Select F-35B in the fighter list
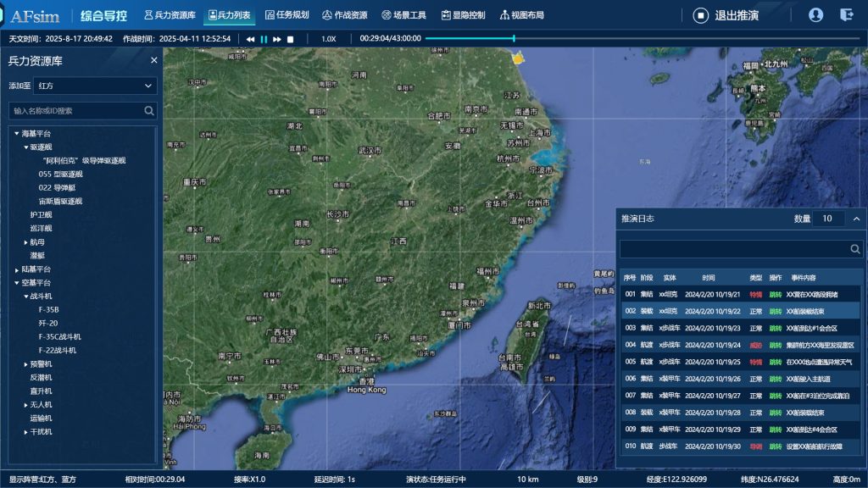 [x=48, y=310]
